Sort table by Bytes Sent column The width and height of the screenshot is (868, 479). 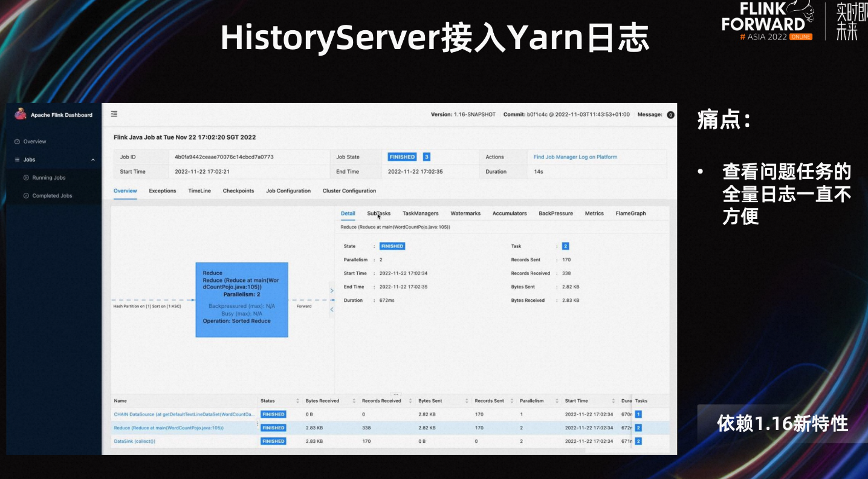click(x=467, y=401)
